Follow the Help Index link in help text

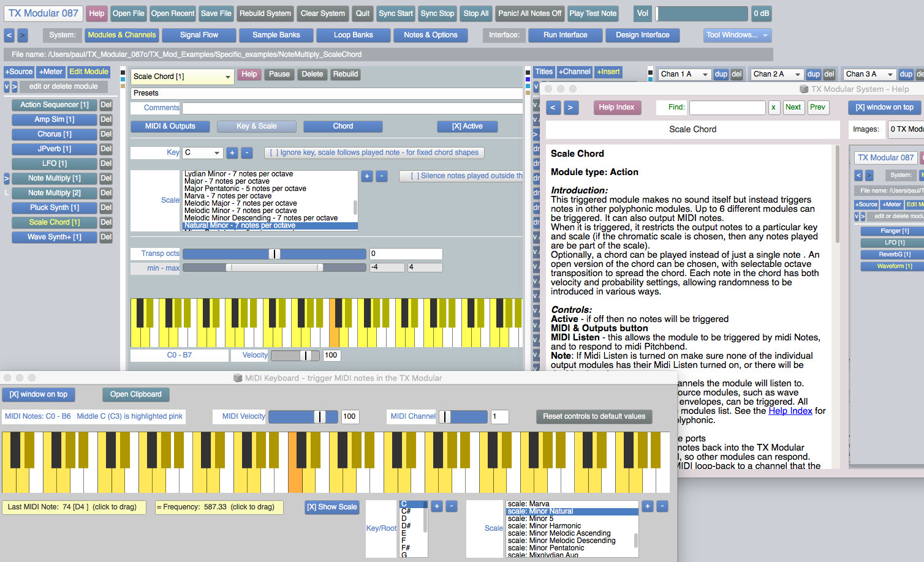pos(790,411)
